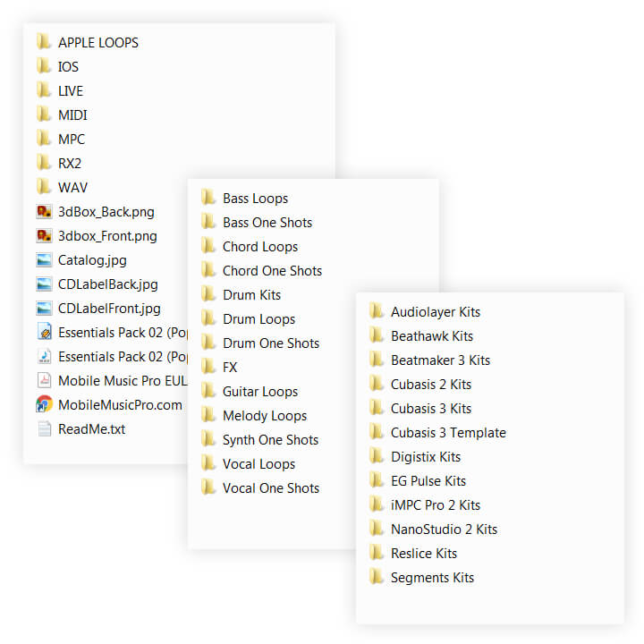Click the Catalog.jpg picture icon
The height and width of the screenshot is (644, 644).
[x=44, y=260]
